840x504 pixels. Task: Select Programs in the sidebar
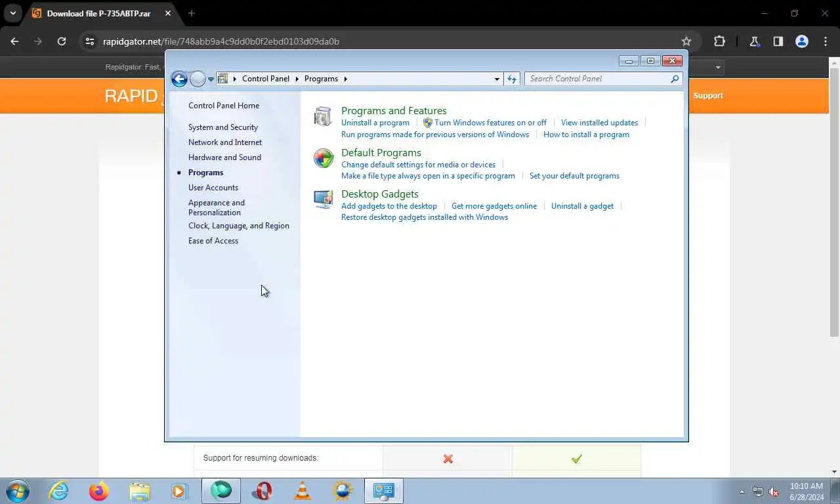point(205,173)
